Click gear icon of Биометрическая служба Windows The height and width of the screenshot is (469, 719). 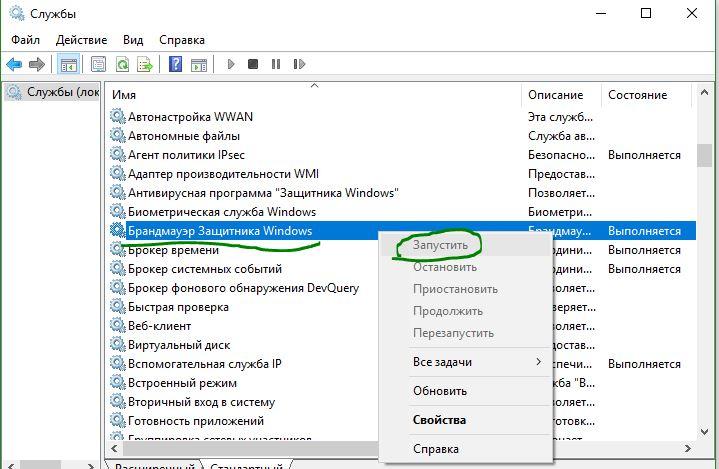point(118,212)
